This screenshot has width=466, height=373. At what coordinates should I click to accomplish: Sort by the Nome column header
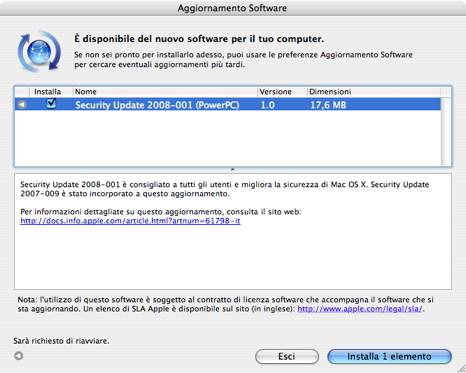pos(165,92)
